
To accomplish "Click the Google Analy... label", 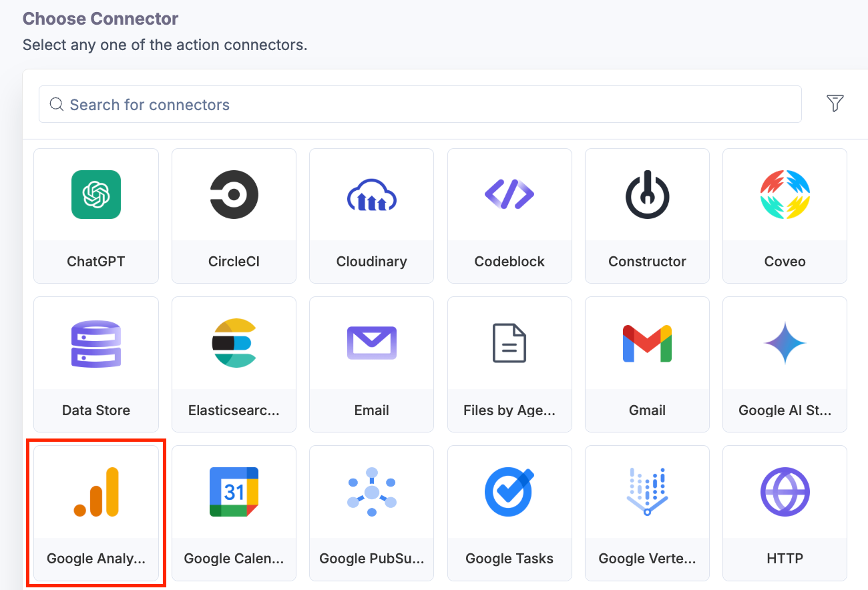I will coord(96,559).
